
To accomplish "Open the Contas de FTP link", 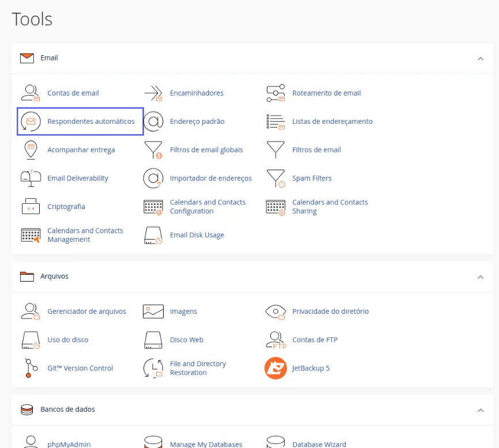I will tap(315, 340).
